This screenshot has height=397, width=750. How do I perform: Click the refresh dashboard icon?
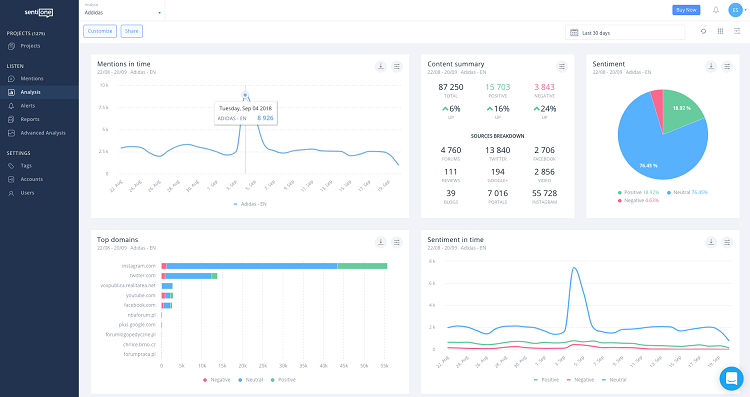click(x=703, y=32)
